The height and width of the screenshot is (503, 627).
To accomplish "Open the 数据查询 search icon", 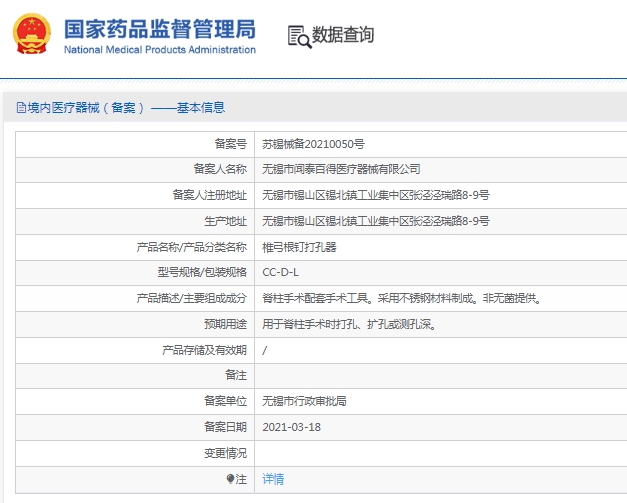I will pyautogui.click(x=299, y=37).
